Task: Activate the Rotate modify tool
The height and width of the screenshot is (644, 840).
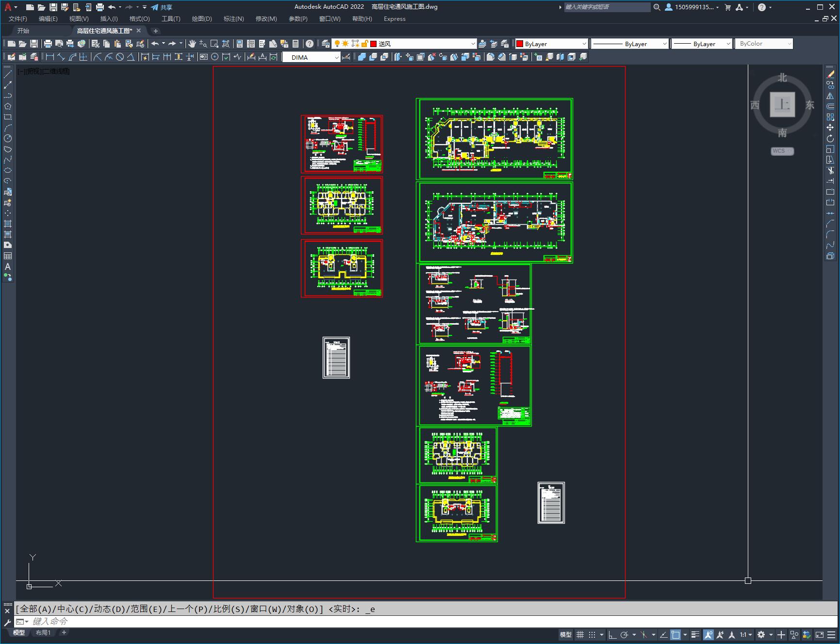Action: [x=830, y=138]
